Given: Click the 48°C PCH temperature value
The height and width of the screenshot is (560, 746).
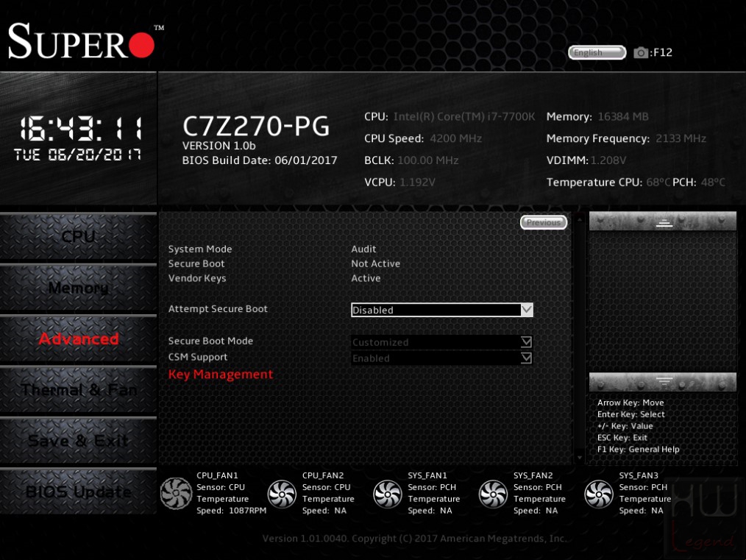Looking at the screenshot, I should (x=713, y=182).
